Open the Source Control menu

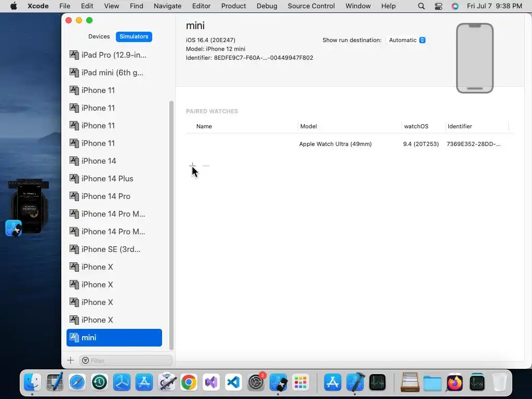pos(311,6)
